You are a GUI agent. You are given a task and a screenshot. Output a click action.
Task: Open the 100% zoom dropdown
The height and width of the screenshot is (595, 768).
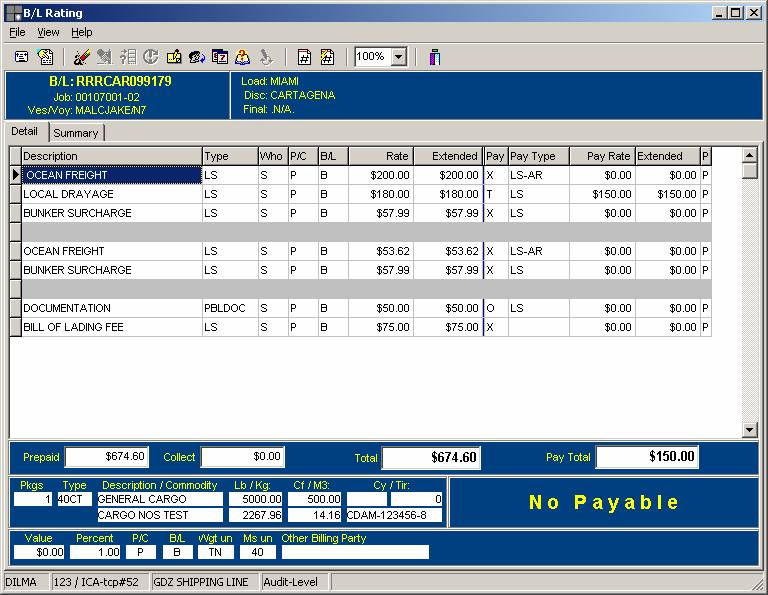pos(399,57)
